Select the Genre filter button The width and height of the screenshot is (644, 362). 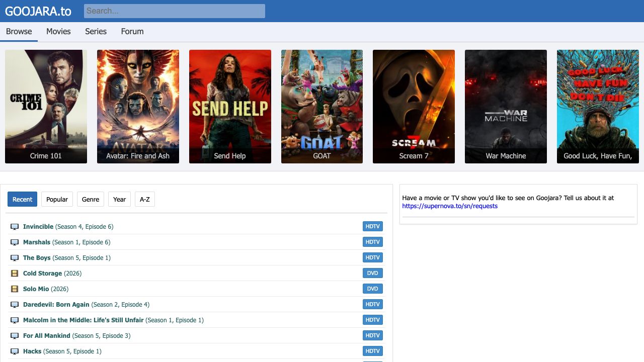click(91, 199)
